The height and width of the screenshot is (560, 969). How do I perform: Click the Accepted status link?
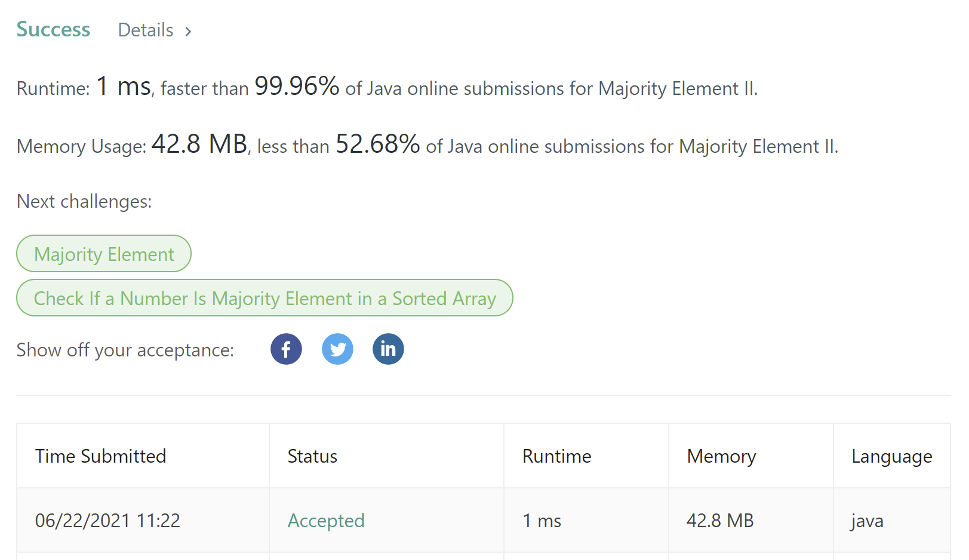[326, 521]
